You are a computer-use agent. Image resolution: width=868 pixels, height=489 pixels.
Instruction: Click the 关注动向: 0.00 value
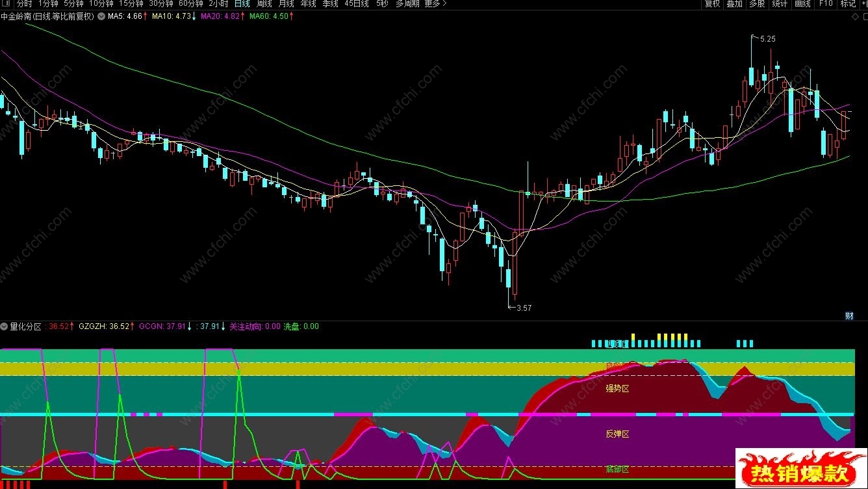255,326
